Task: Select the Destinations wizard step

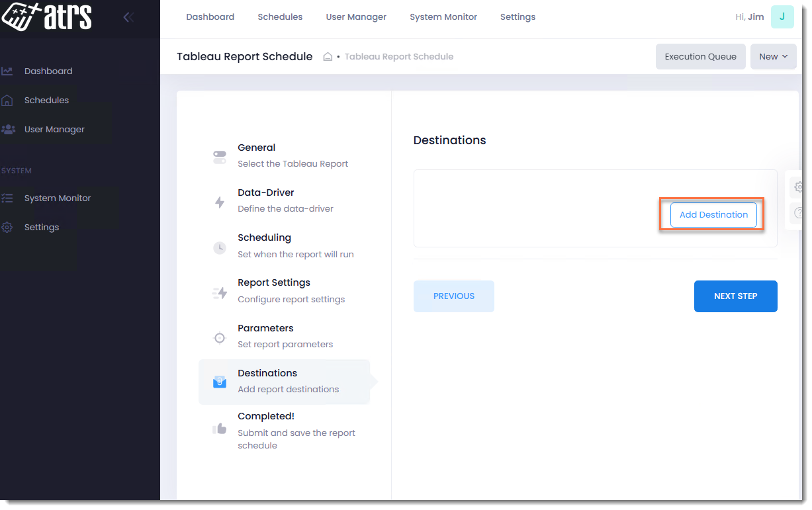Action: coord(284,382)
